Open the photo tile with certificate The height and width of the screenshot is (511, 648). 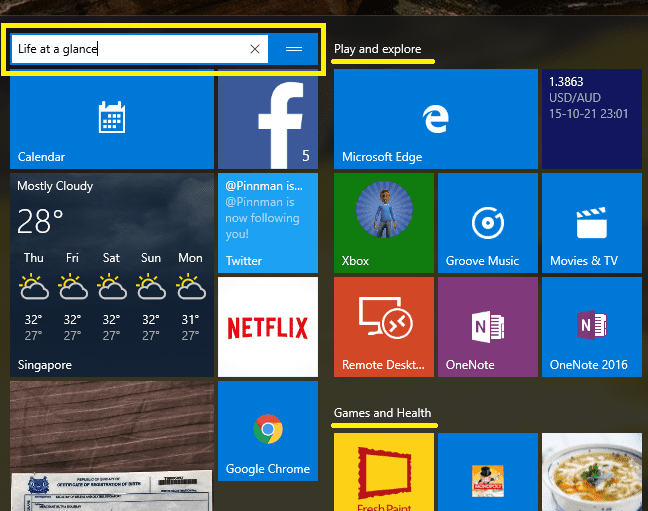112,446
